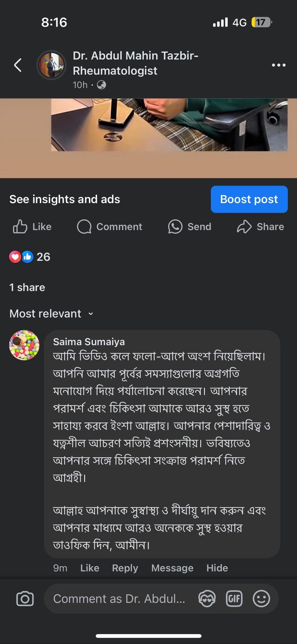Hide Saima Sumaiya's comment
297x644 pixels.
pos(217,568)
